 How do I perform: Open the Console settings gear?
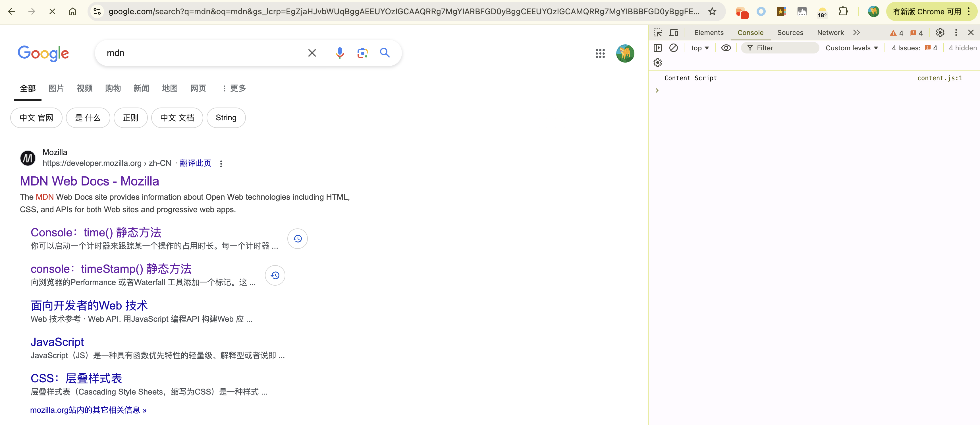[658, 63]
